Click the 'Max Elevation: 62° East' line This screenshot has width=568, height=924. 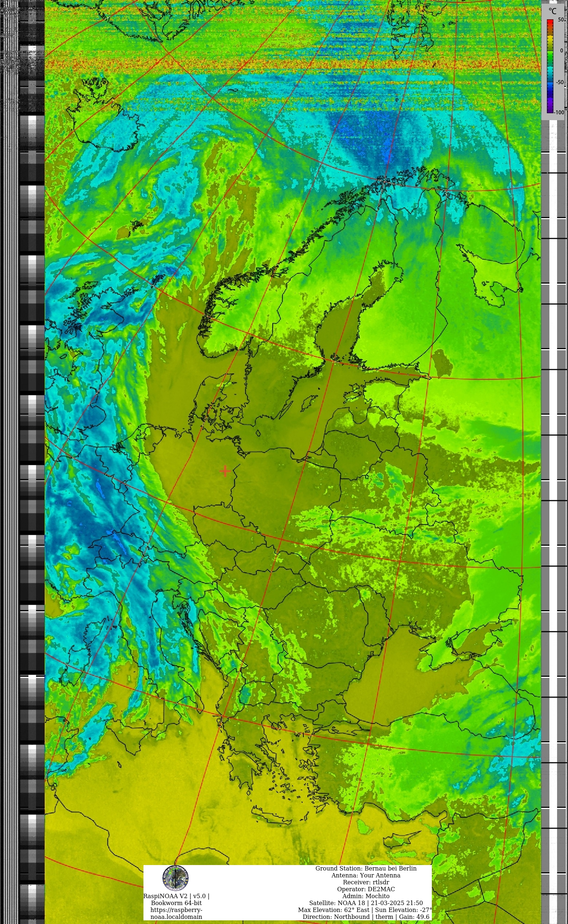[366, 910]
